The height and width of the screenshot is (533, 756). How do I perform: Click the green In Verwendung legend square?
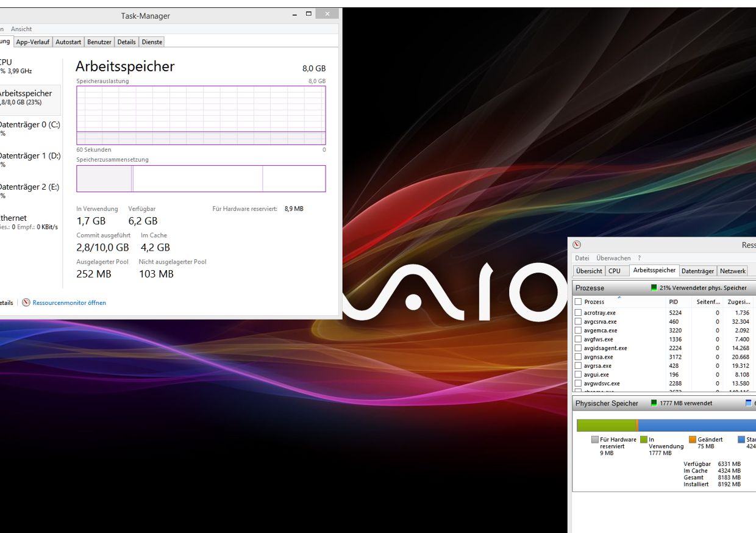click(644, 439)
